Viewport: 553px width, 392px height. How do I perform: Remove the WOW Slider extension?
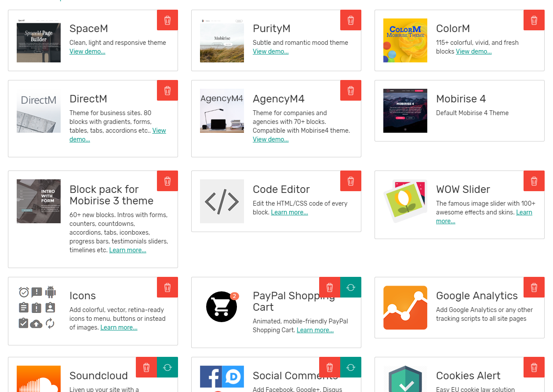534,181
